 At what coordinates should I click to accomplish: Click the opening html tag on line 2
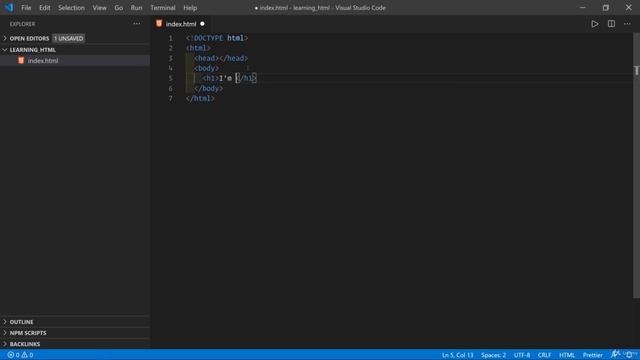pyautogui.click(x=198, y=48)
